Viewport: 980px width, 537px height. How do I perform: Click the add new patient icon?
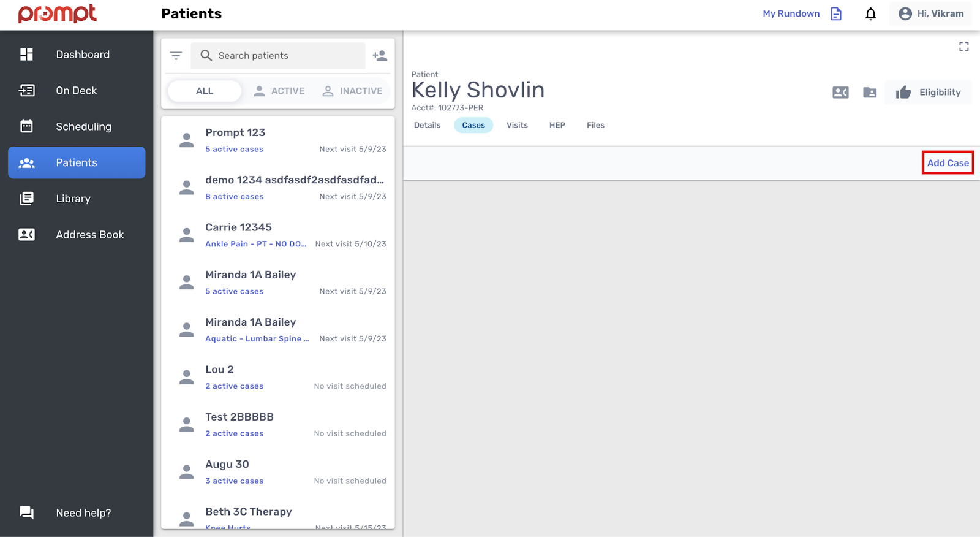pyautogui.click(x=380, y=56)
